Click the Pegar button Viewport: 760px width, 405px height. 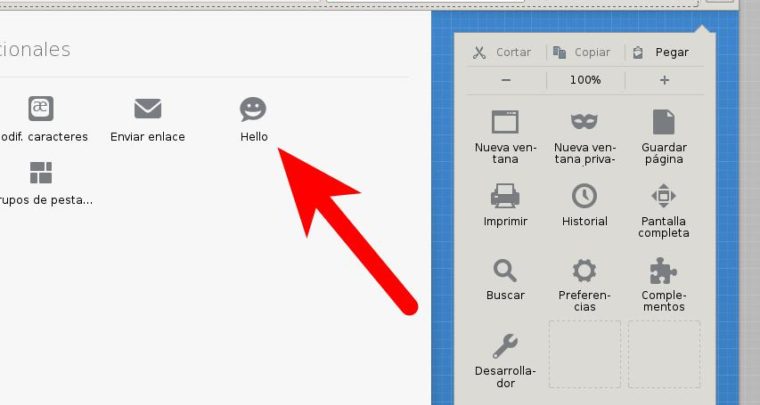[662, 52]
